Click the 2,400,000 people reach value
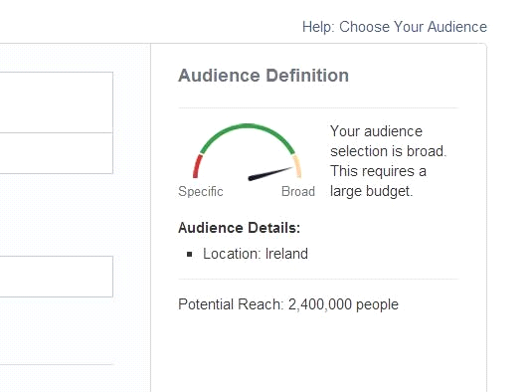The image size is (532, 392). 343,304
